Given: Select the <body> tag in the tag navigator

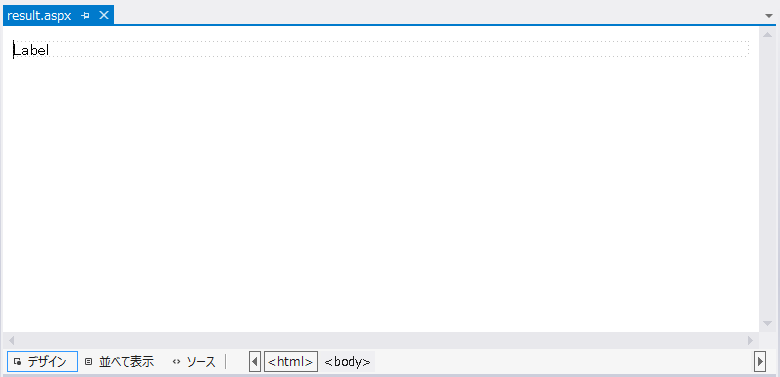Looking at the screenshot, I should (x=347, y=362).
